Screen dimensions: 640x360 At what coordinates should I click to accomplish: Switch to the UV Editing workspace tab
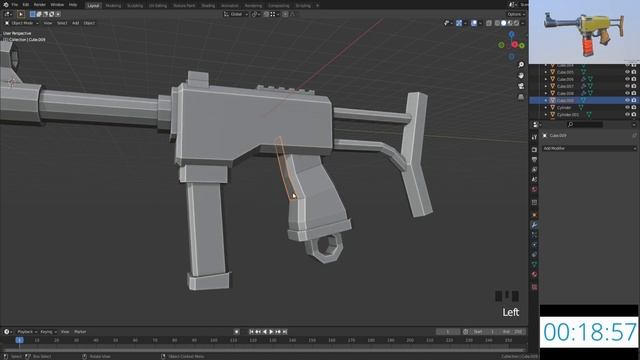tap(158, 6)
